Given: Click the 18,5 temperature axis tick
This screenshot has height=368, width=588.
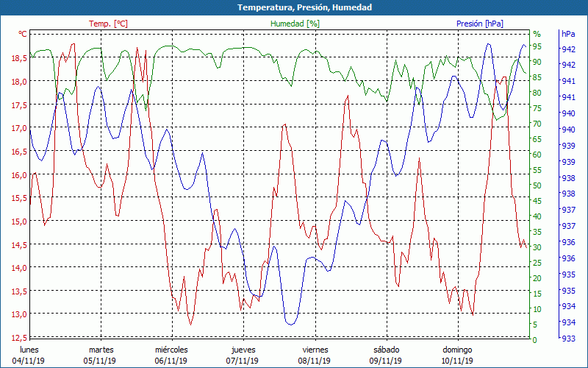Looking at the screenshot, I should pyautogui.click(x=19, y=58).
